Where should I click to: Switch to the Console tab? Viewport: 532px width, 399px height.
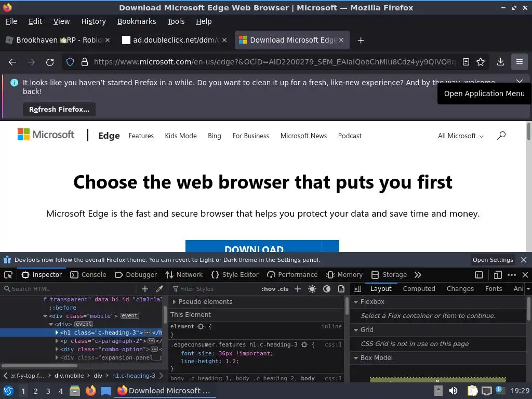[88, 275]
